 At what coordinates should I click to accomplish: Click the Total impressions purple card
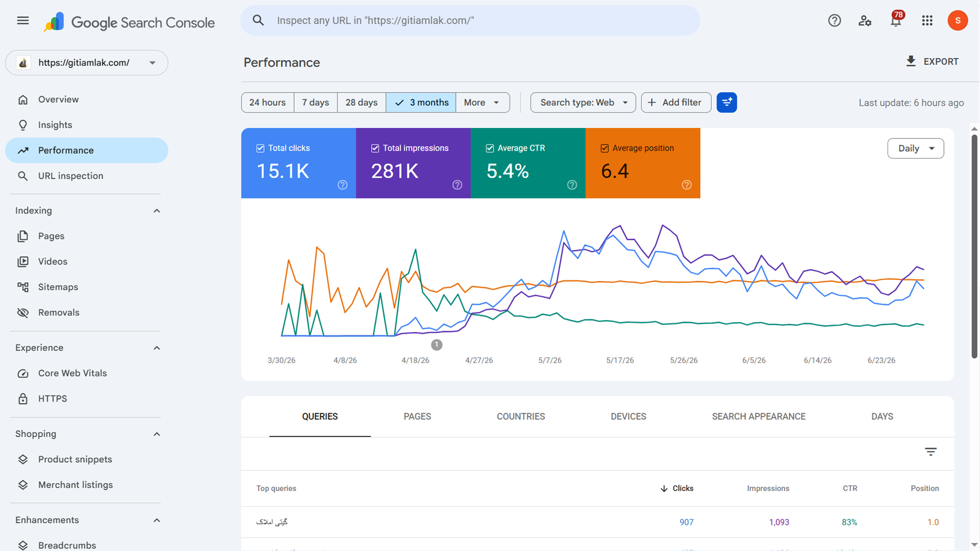coord(413,163)
